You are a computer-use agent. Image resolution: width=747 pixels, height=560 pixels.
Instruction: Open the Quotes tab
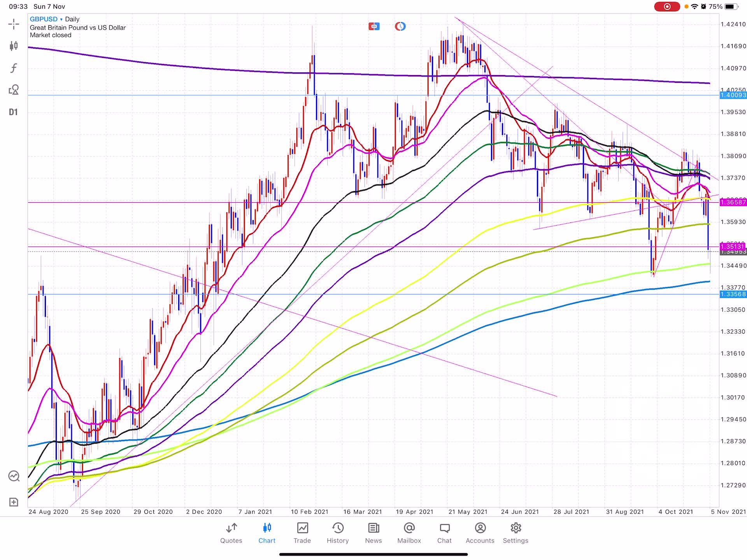coord(231,533)
